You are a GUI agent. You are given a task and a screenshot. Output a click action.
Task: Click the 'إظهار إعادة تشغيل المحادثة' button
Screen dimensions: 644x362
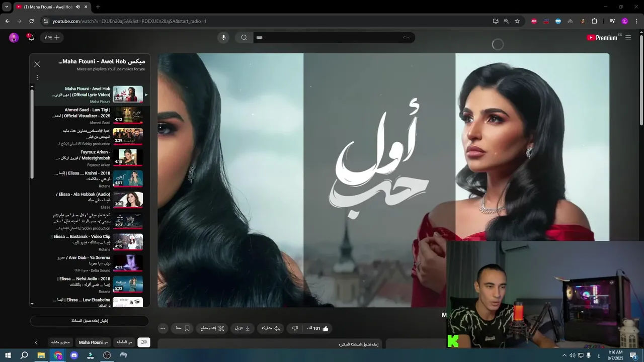(x=90, y=321)
